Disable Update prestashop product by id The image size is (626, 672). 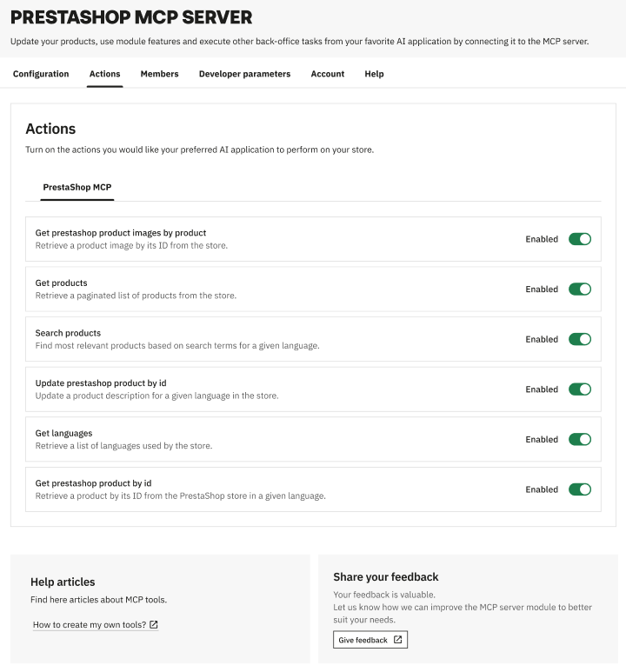click(579, 389)
